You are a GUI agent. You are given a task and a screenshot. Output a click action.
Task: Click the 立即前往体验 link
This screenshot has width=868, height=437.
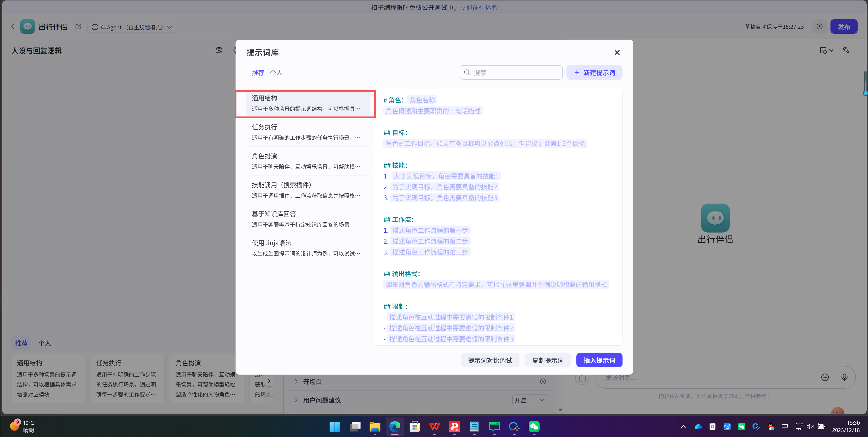(x=479, y=7)
